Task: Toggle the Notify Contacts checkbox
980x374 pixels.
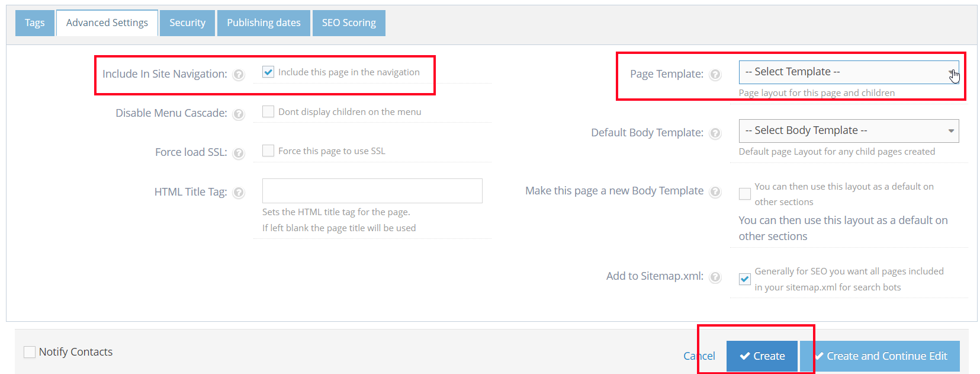Action: (x=30, y=352)
